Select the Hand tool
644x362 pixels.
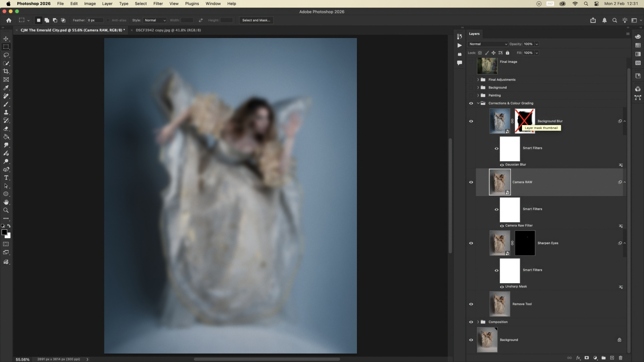[6, 202]
